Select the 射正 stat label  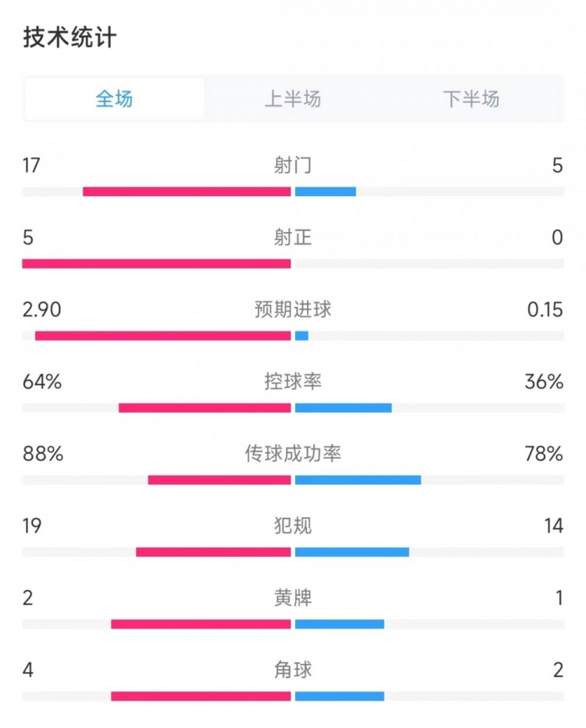click(x=293, y=237)
